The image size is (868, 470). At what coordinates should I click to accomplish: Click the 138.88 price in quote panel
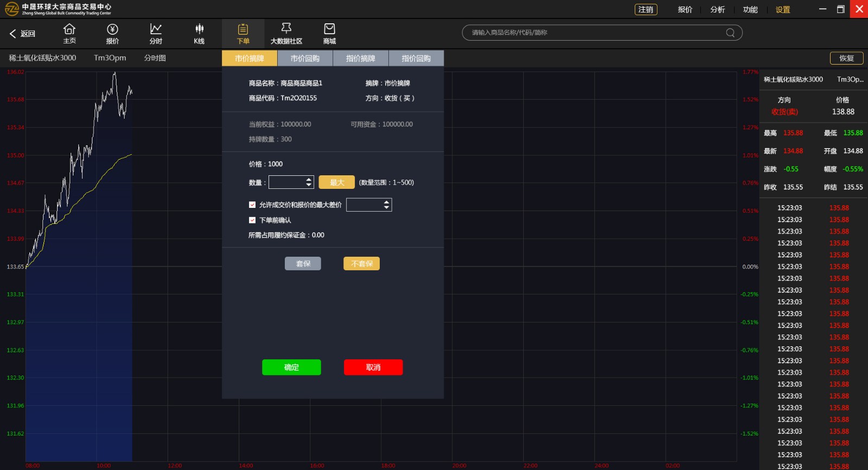pyautogui.click(x=843, y=112)
